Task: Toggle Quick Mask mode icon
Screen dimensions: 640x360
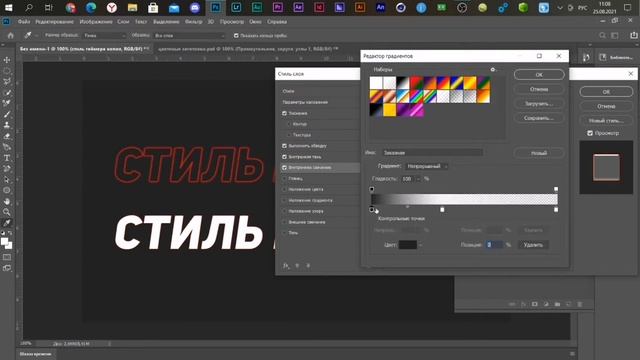Action: tap(7, 257)
